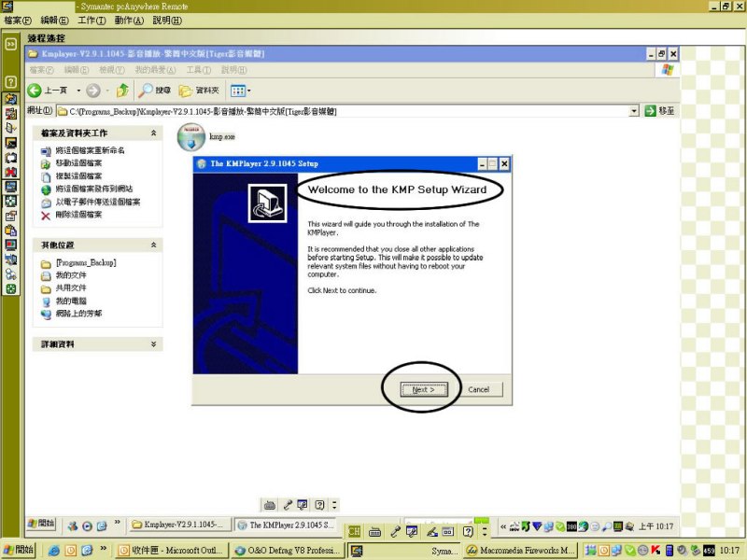747x560 pixels.
Task: Open 共用文件 in other places
Action: pyautogui.click(x=71, y=287)
